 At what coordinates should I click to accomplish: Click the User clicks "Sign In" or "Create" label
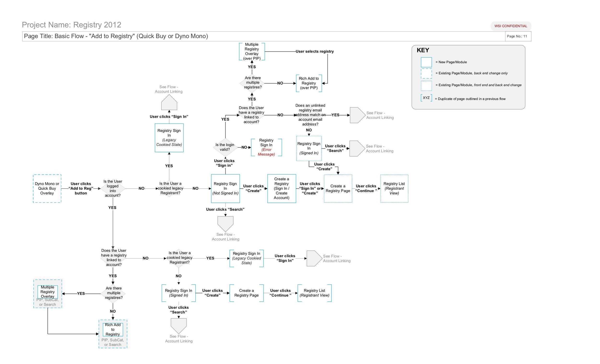point(310,188)
